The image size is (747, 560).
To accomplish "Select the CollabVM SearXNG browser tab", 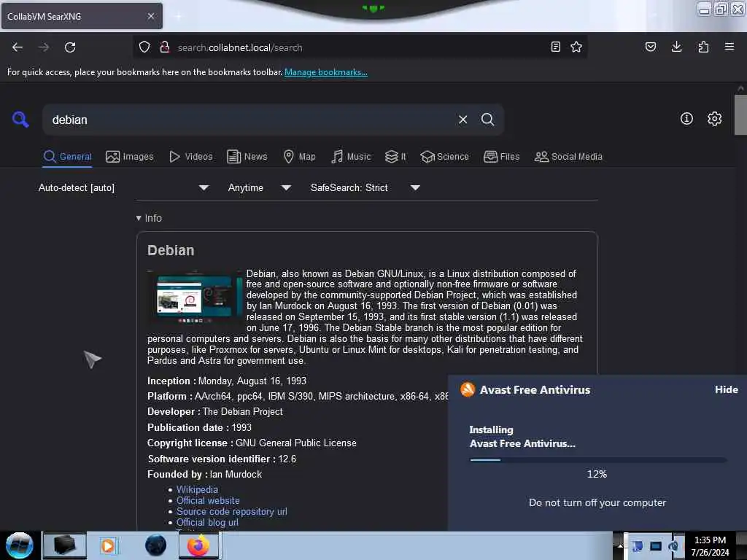I will [82, 17].
